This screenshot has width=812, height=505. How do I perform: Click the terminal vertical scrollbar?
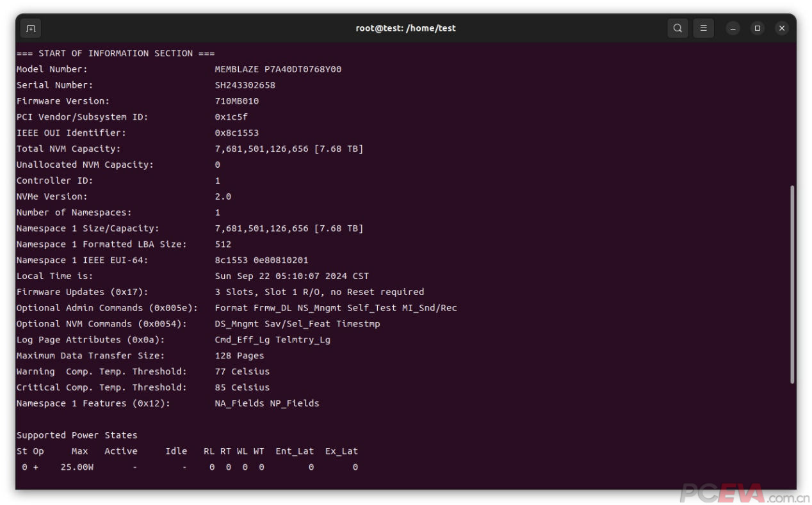click(x=792, y=285)
